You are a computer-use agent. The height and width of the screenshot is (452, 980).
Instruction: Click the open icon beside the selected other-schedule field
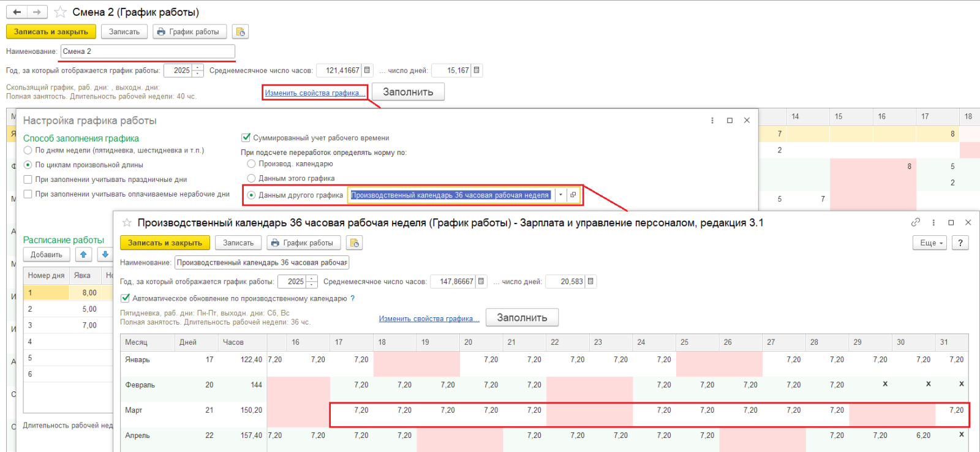(573, 195)
